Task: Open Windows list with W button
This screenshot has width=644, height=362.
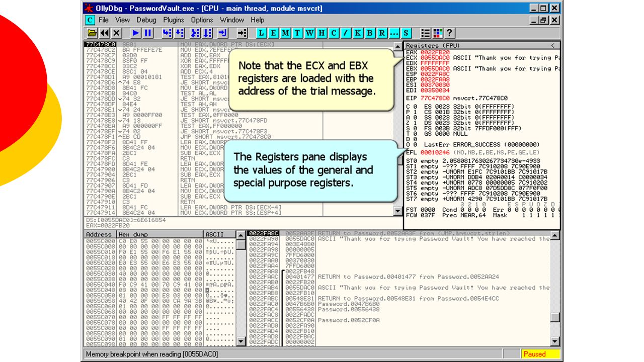Action: point(309,33)
